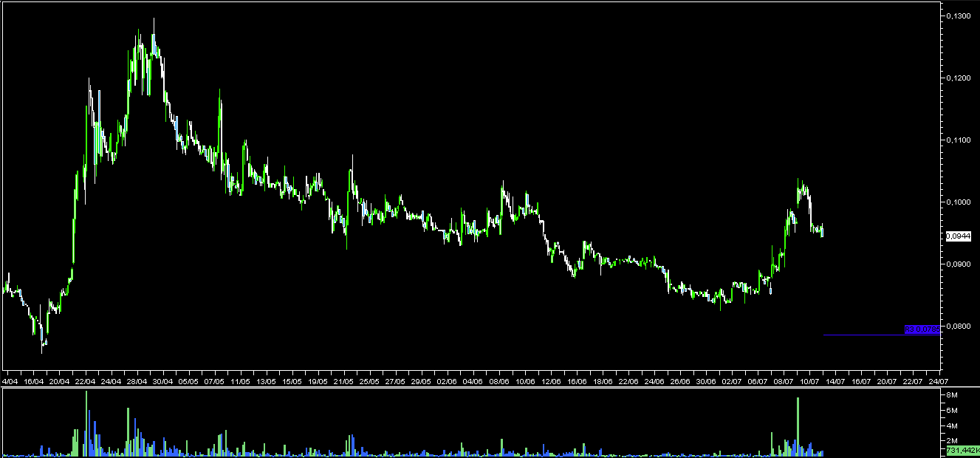Click the 0,1300 price axis label
980x458 pixels.
click(x=959, y=16)
